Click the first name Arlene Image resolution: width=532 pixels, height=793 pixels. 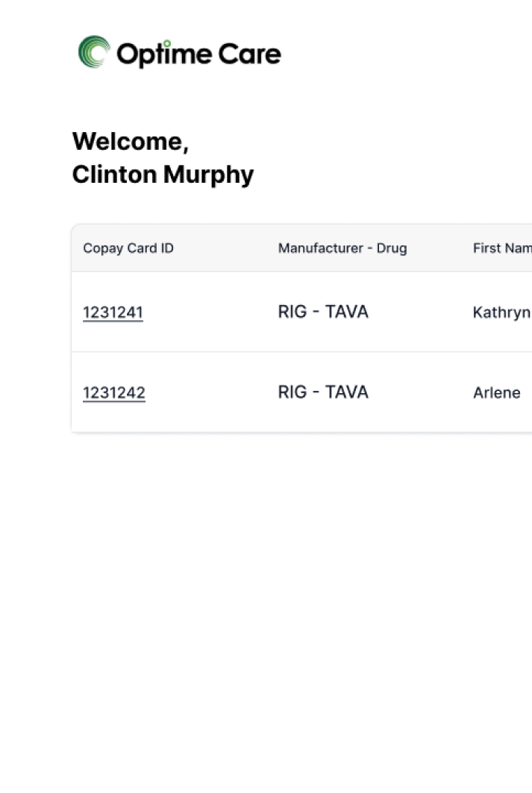[x=496, y=392]
